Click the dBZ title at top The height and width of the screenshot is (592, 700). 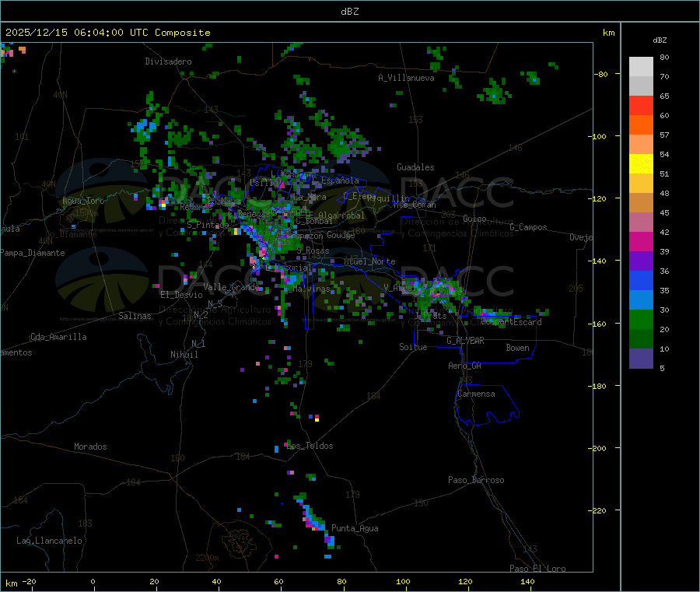click(349, 12)
